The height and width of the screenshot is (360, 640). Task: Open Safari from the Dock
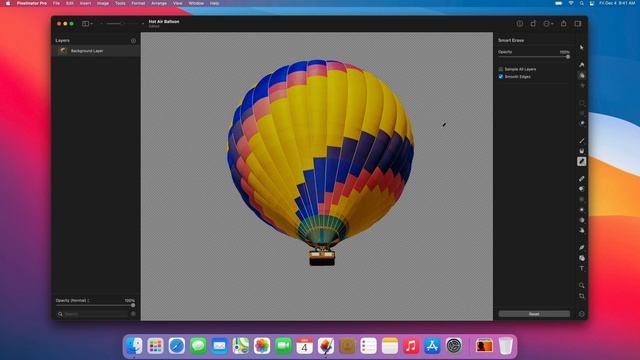(x=177, y=346)
